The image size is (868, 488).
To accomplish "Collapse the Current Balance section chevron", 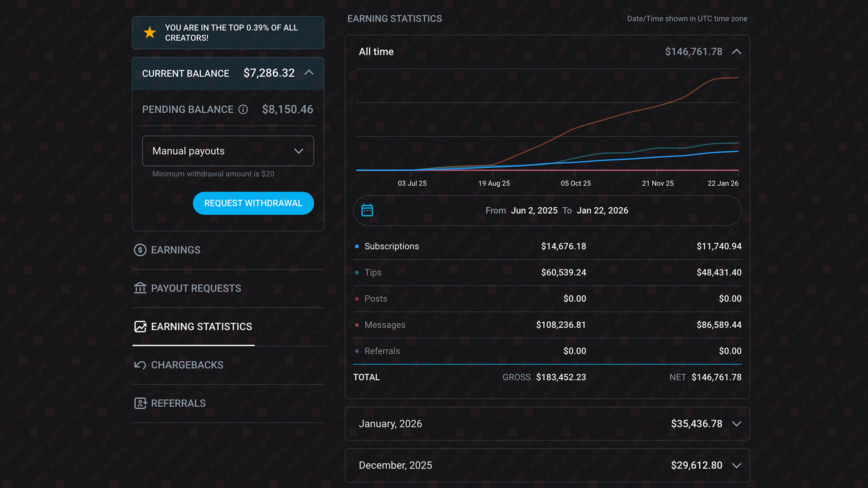I will pyautogui.click(x=309, y=73).
